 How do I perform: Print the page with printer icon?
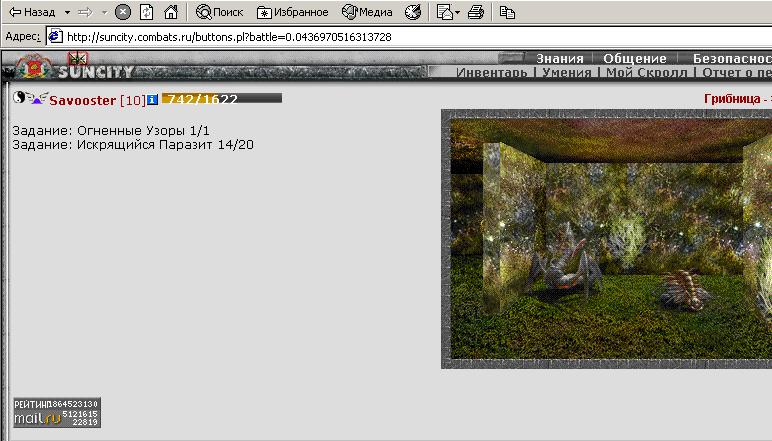pos(476,12)
